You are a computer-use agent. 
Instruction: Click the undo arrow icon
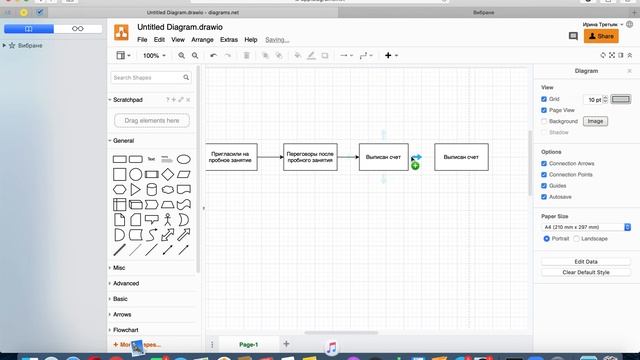tap(213, 56)
